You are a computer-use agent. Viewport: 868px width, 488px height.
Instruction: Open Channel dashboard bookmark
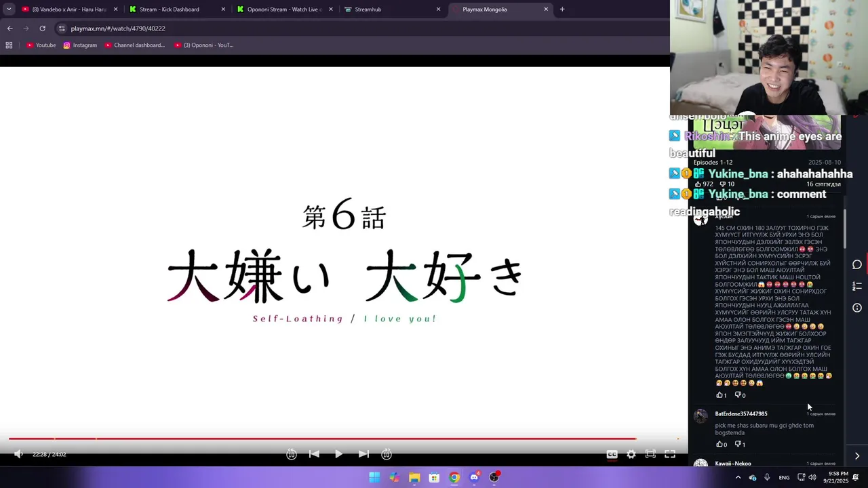pos(135,45)
